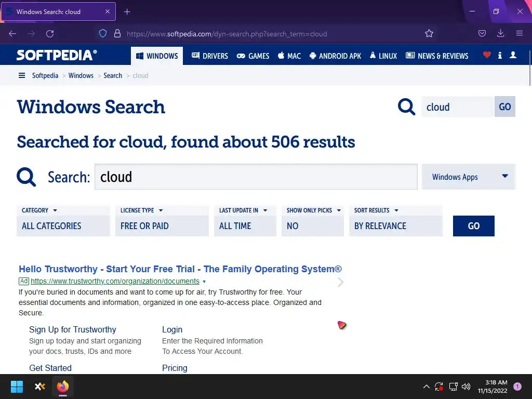Click the sync update tray icon
532x399 pixels.
tap(439, 387)
